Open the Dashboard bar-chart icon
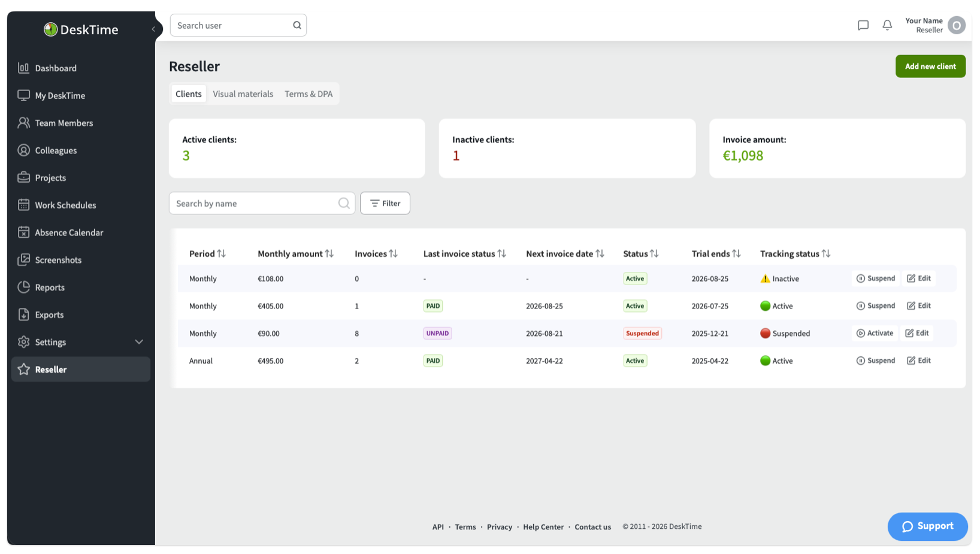The height and width of the screenshot is (554, 980). (23, 68)
